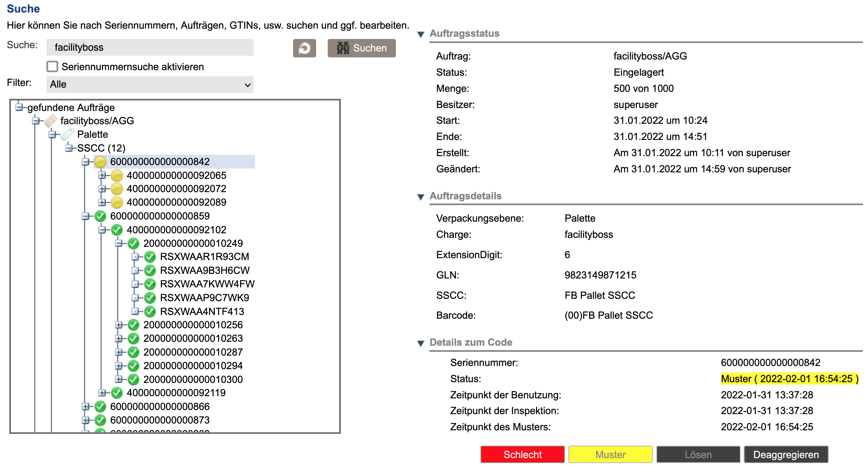Image resolution: width=868 pixels, height=466 pixels.
Task: Collapse the SSCC (12) node
Action: pyautogui.click(x=69, y=148)
